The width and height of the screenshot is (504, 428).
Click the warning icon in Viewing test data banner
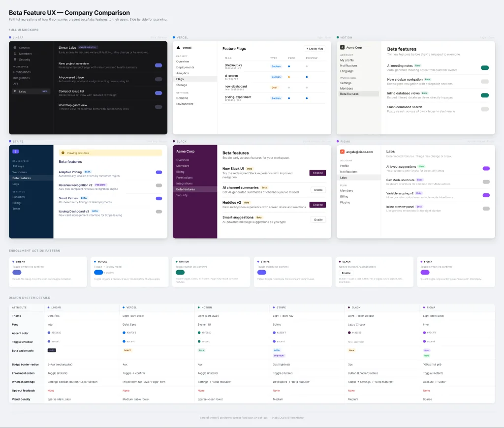(63, 153)
